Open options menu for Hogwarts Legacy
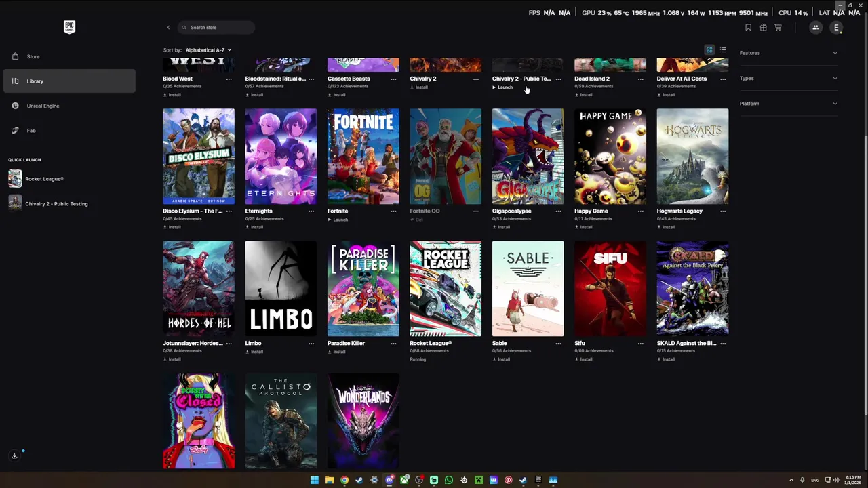 (723, 211)
